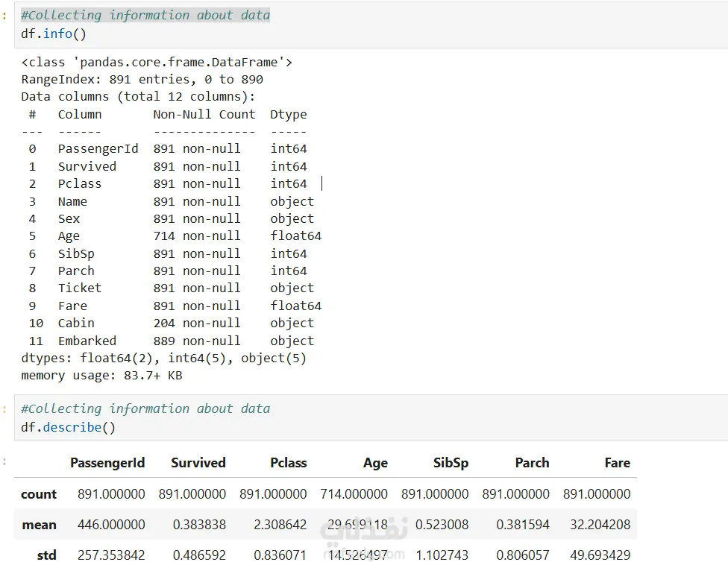Click the Survived mean value 0.383838
The width and height of the screenshot is (728, 562).
[x=199, y=525]
